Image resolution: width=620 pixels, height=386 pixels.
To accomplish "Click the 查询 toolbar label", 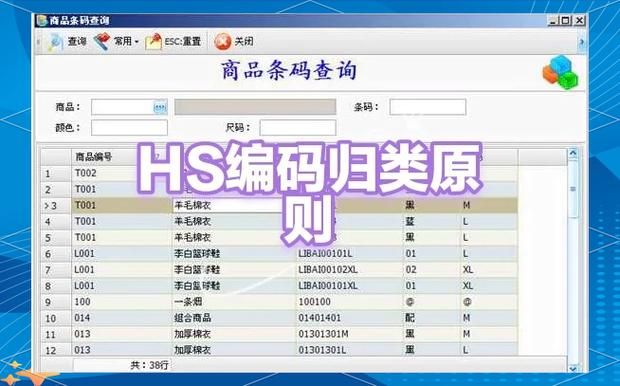I will click(77, 42).
